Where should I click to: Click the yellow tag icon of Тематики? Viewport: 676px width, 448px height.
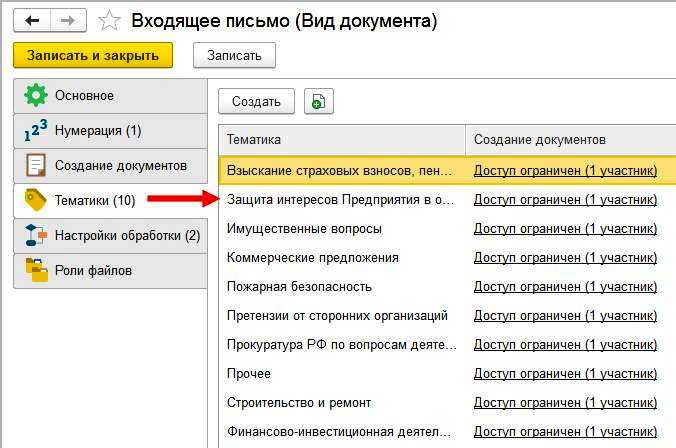pyautogui.click(x=35, y=201)
